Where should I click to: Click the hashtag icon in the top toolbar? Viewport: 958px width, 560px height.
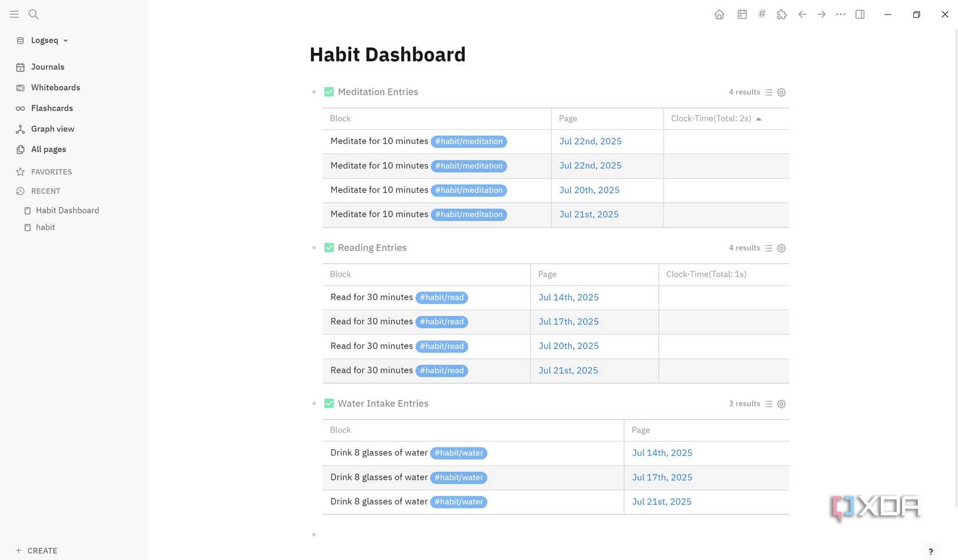tap(762, 14)
